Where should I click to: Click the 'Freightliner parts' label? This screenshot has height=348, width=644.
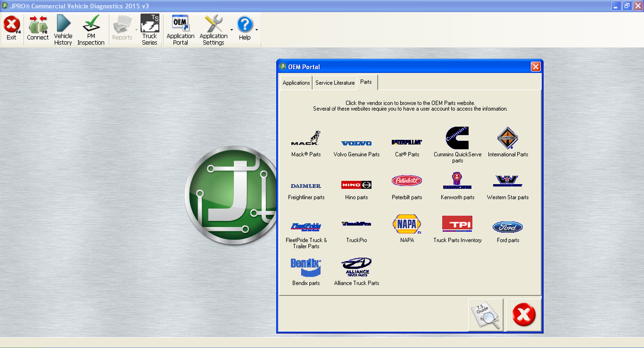[306, 198]
